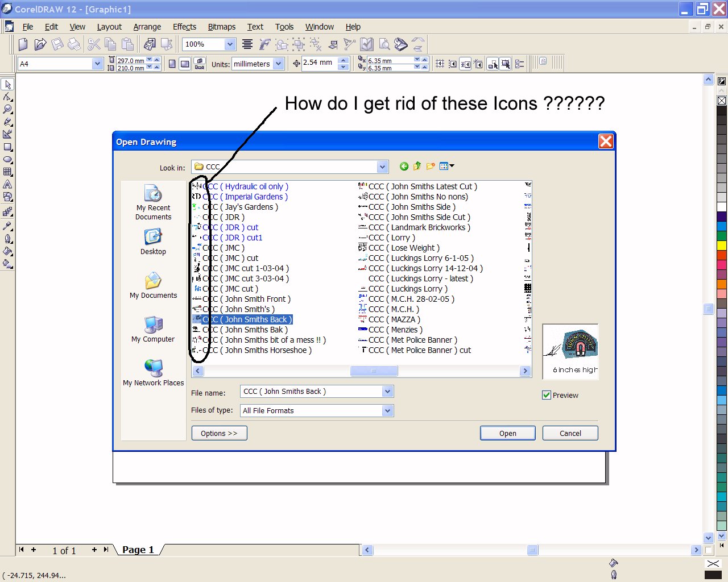The width and height of the screenshot is (728, 582).
Task: Click the Import icon in toolbar
Action: [150, 44]
